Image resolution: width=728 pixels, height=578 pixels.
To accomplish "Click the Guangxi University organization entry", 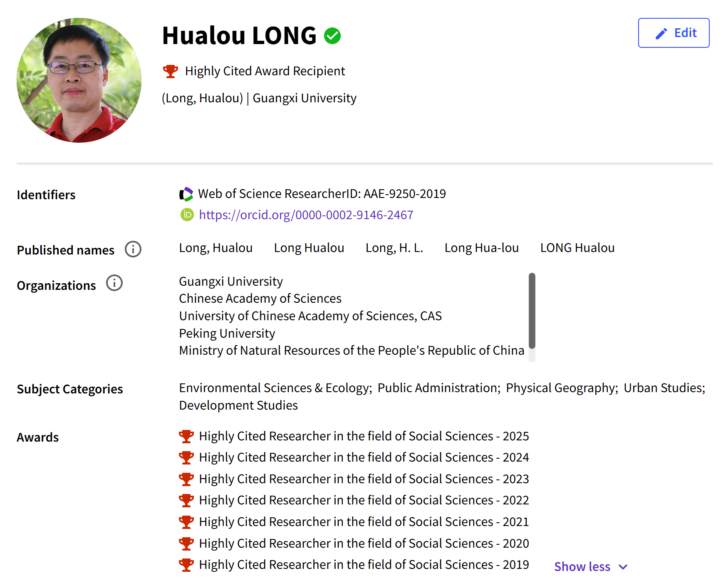I will pyautogui.click(x=231, y=282).
